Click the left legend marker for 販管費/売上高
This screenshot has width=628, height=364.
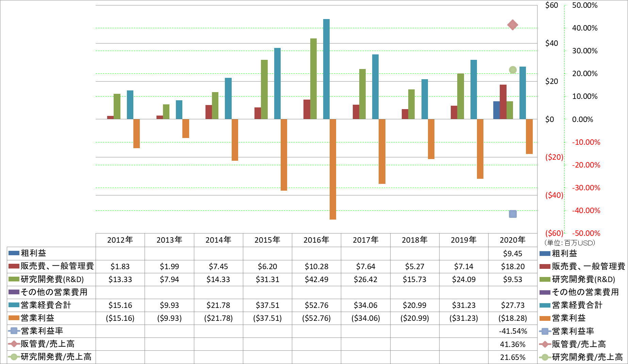pos(14,344)
